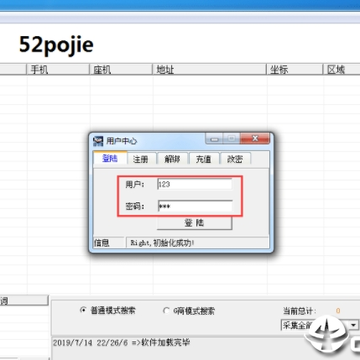The image size is (360, 360).
Task: Select 普通模式搜索 radio button
Action: (x=108, y=310)
